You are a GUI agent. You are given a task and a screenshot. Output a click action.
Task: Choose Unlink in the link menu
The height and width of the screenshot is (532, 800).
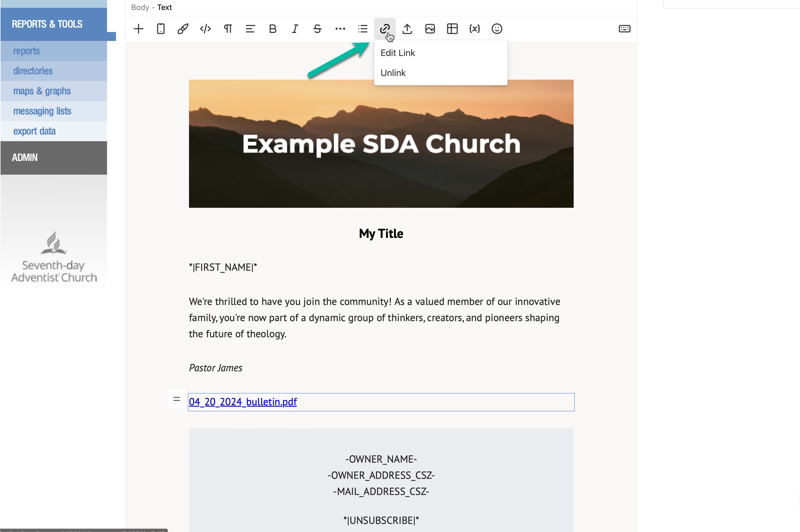coord(393,73)
